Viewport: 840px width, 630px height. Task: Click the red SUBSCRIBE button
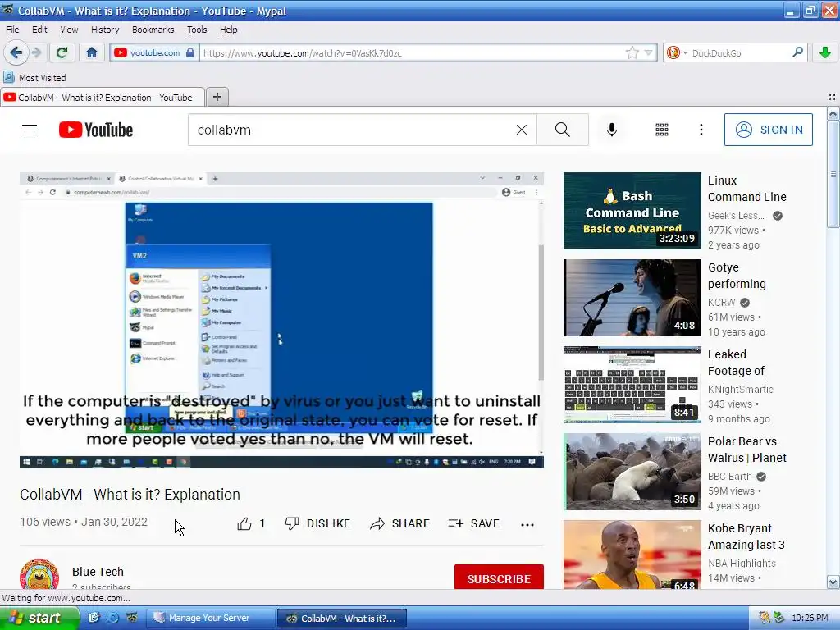pos(499,578)
